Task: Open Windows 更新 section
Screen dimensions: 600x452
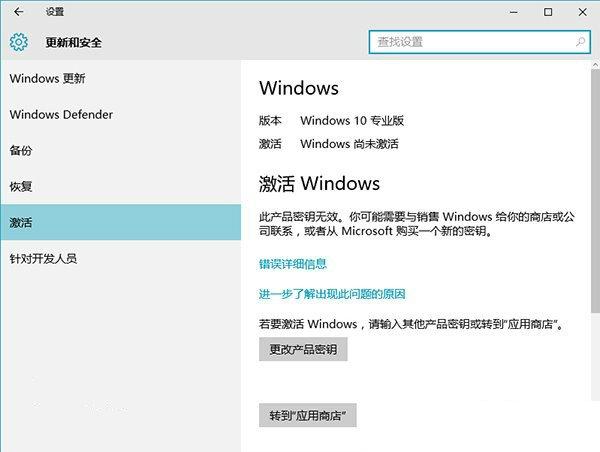Action: (x=121, y=78)
